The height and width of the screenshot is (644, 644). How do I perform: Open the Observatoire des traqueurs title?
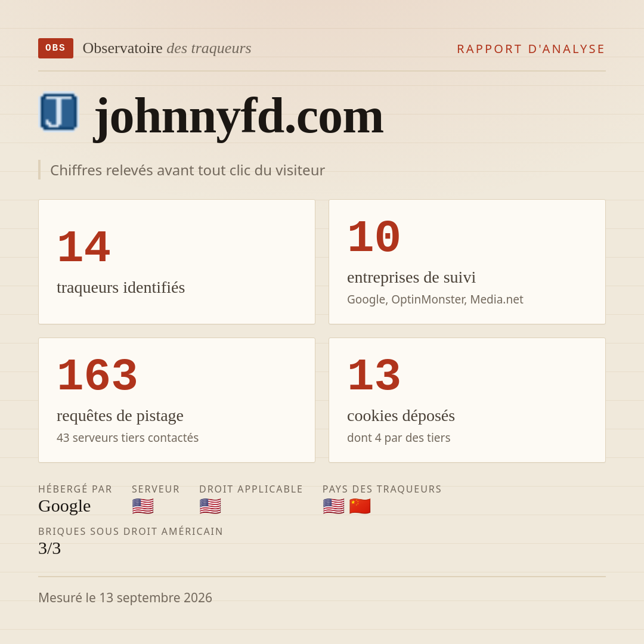(167, 48)
